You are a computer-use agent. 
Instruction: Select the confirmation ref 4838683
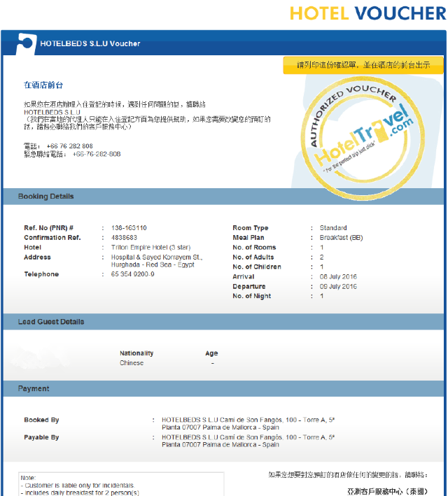[x=124, y=238]
